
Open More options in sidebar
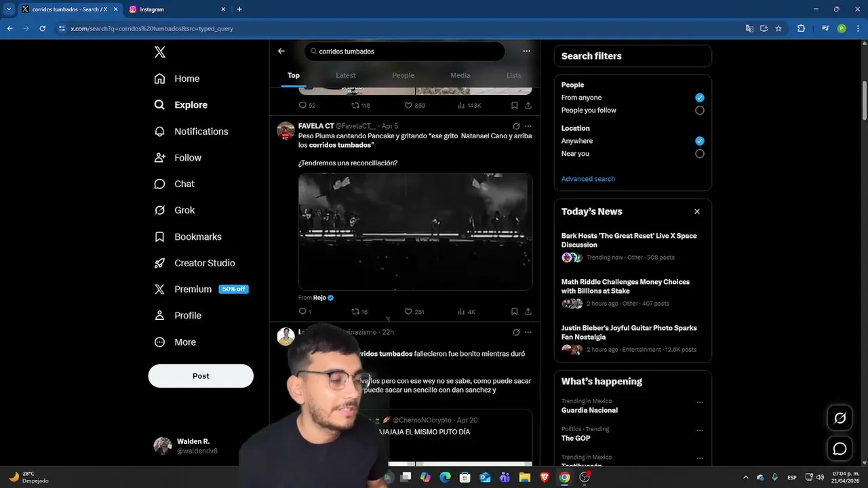175,342
